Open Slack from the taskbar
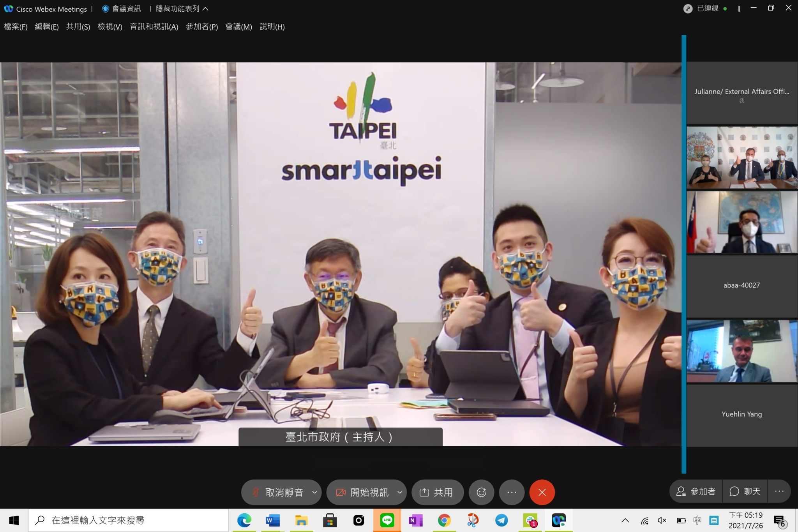Screen dimensions: 798x532 [530, 520]
